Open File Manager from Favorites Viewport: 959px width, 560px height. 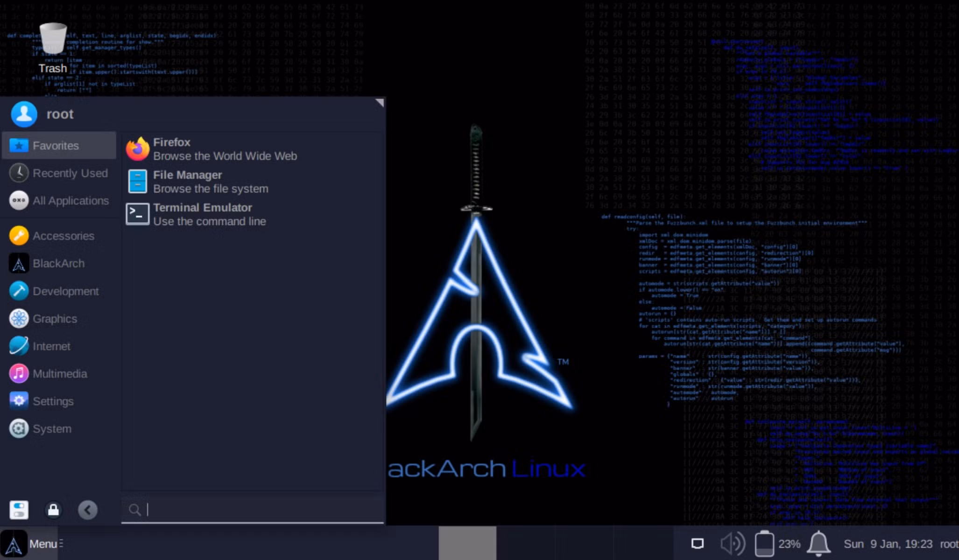coord(252,182)
